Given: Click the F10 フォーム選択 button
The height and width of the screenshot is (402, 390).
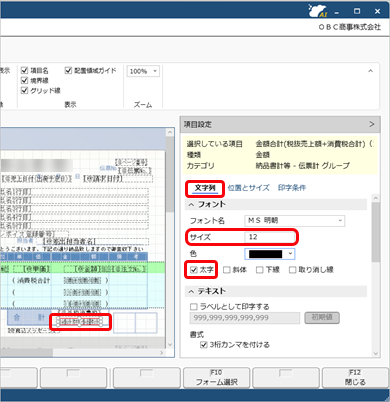Looking at the screenshot, I should coord(216,378).
